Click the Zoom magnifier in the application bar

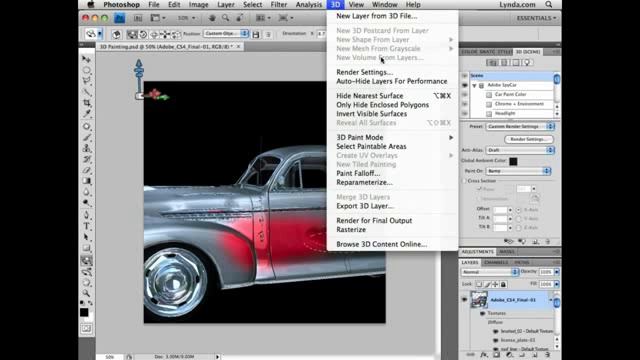(226, 18)
